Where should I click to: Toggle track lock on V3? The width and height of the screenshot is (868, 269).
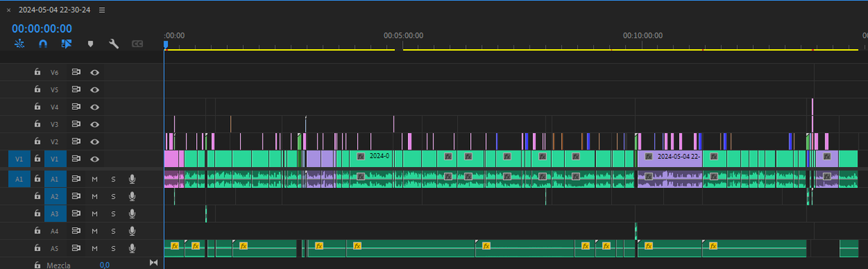(37, 124)
